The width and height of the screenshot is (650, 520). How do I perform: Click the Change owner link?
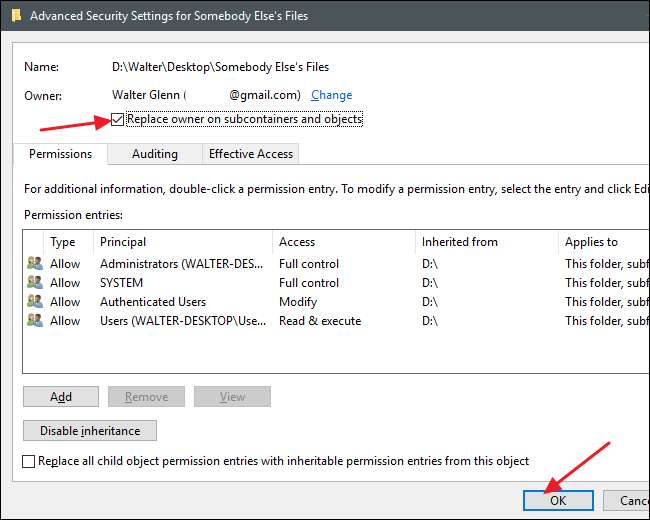(331, 95)
